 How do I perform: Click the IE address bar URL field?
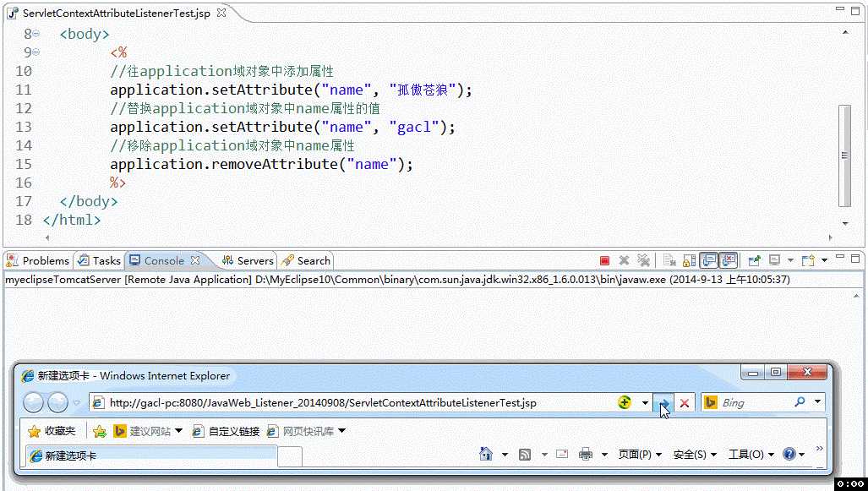[x=354, y=403]
